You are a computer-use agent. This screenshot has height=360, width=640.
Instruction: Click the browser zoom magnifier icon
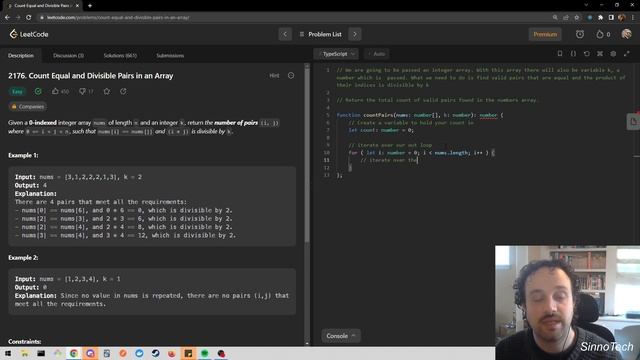tap(555, 18)
